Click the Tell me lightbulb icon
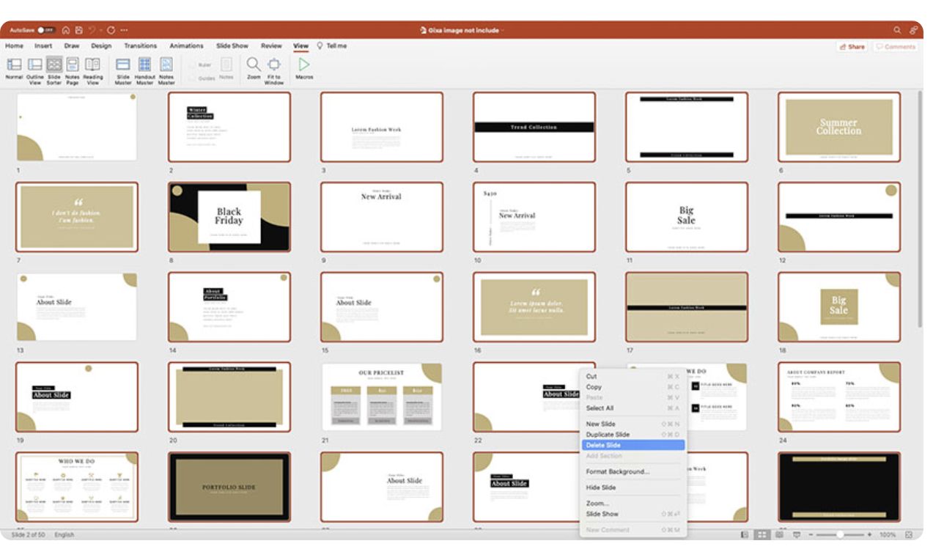 pos(320,45)
